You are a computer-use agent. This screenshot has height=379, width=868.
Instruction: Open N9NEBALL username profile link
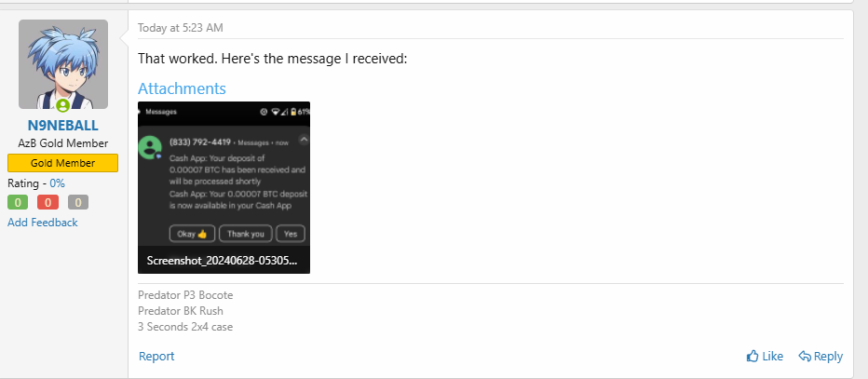[x=63, y=126]
